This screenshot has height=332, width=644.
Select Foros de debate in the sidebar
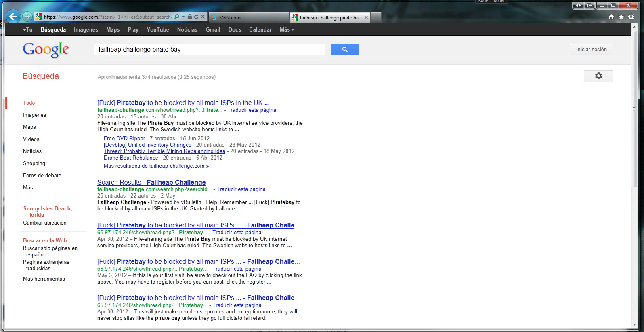pyautogui.click(x=42, y=175)
